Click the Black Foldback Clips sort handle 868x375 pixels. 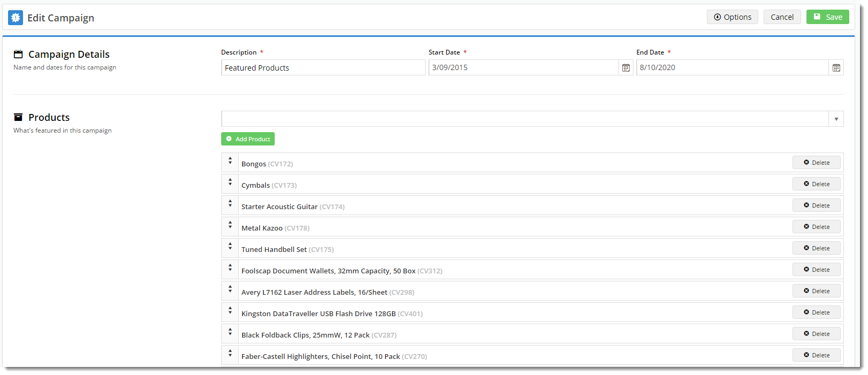(230, 331)
